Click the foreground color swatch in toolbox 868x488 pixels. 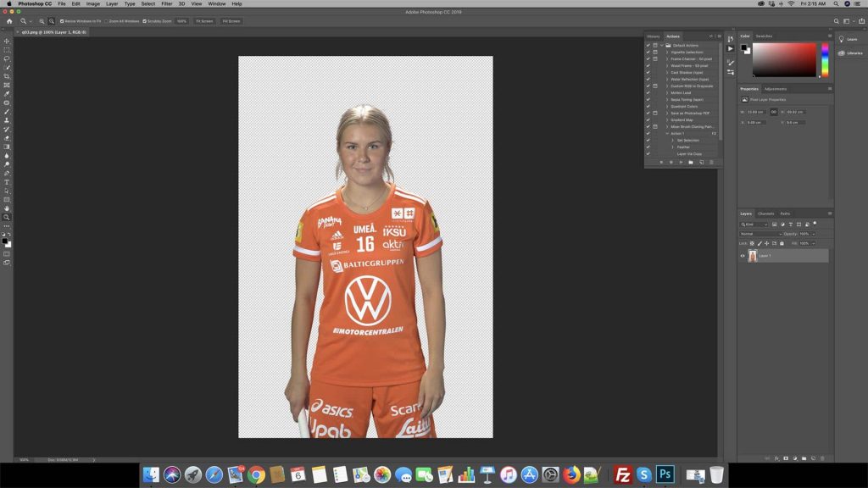[5, 241]
